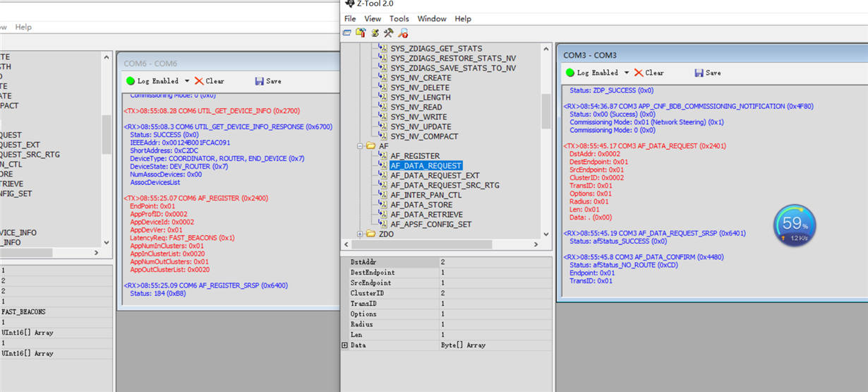Select SYS_NV_WRITE command
868x392 pixels.
click(418, 117)
